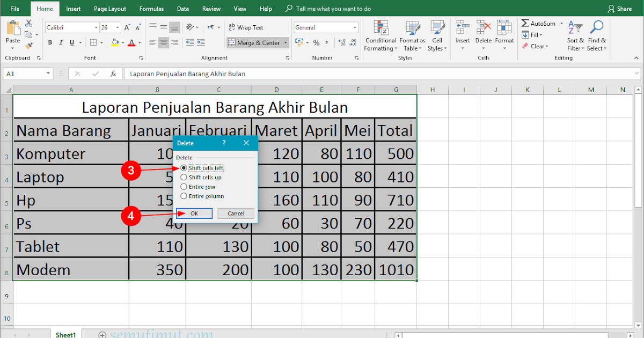Open the General number format dropdown
Viewport: 644px width, 338px height.
355,27
